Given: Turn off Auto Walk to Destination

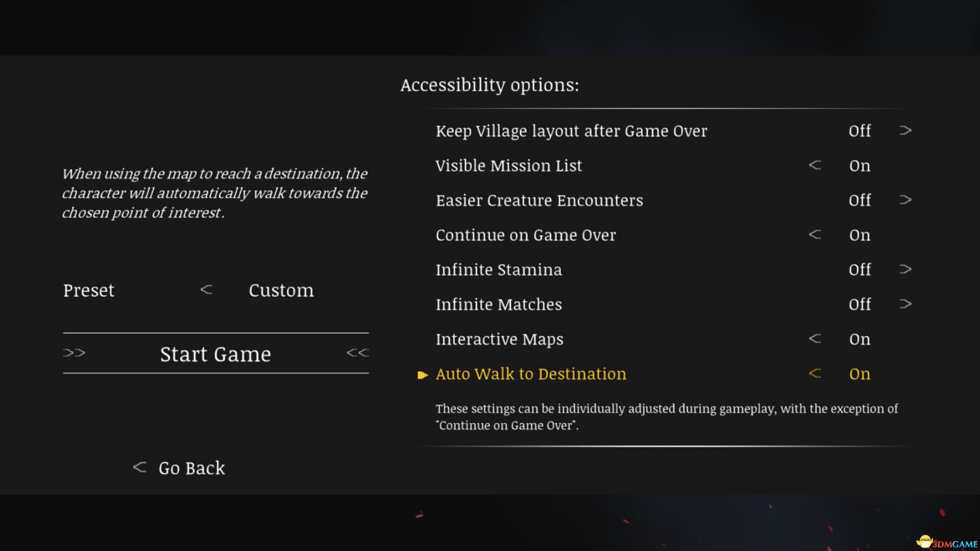Looking at the screenshot, I should click(x=815, y=373).
